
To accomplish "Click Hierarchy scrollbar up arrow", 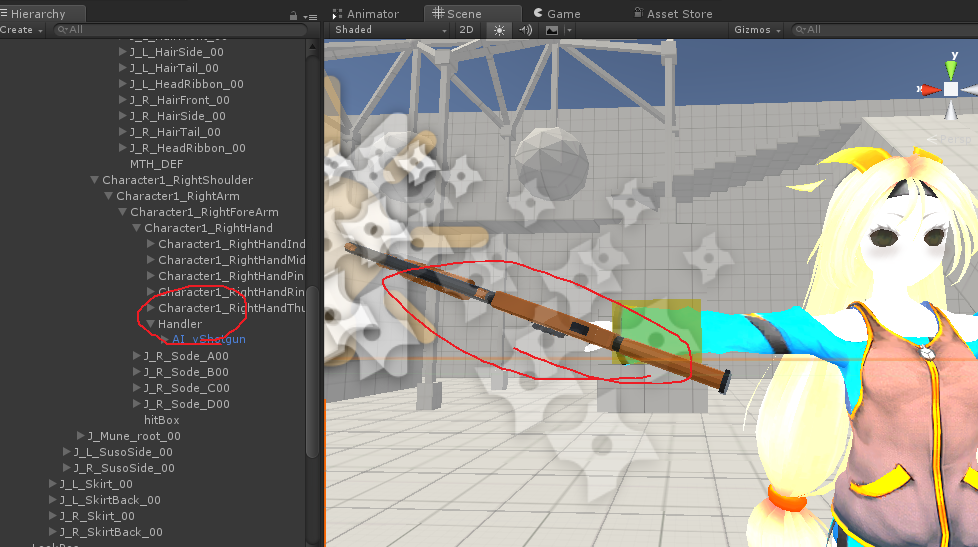I will coord(312,46).
